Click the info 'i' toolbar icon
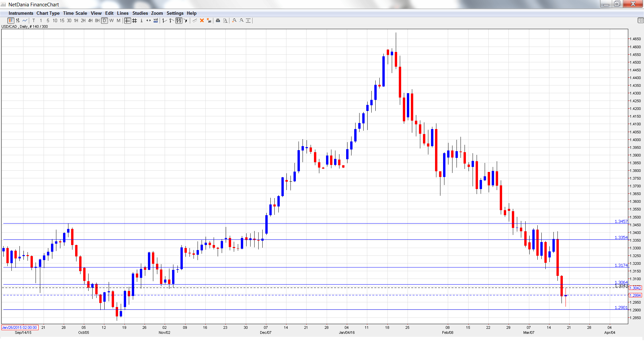 142,21
